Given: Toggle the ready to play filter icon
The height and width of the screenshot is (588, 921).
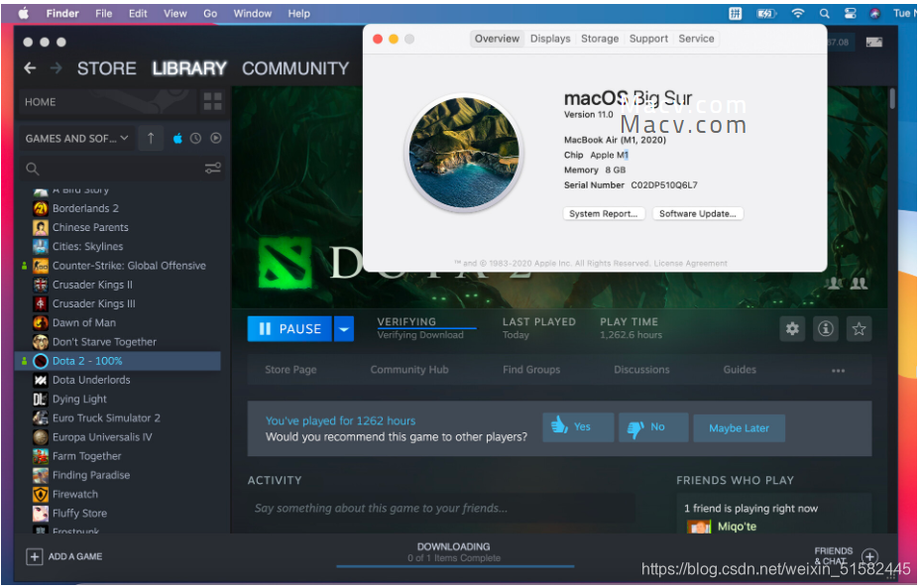Looking at the screenshot, I should [x=215, y=139].
